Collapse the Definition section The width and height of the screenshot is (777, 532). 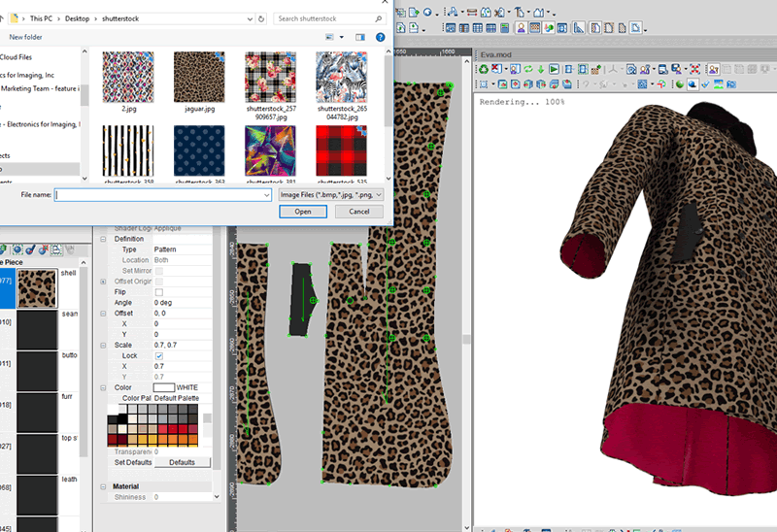[103, 239]
